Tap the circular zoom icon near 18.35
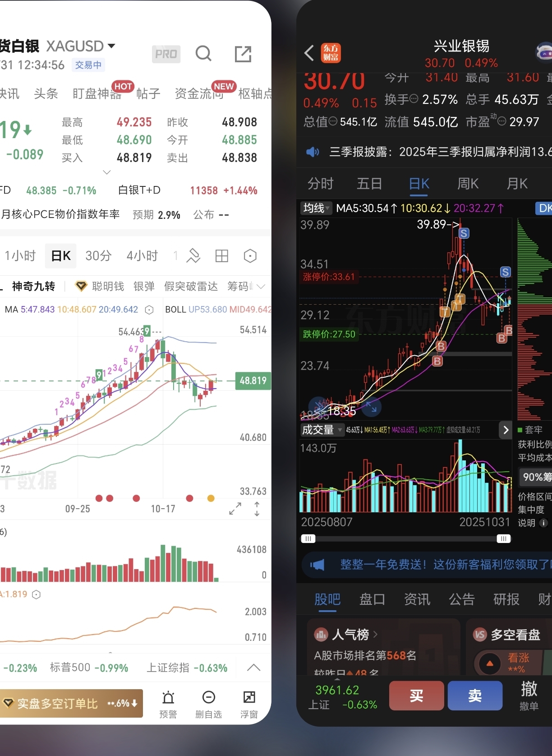552x756 pixels. click(x=371, y=407)
